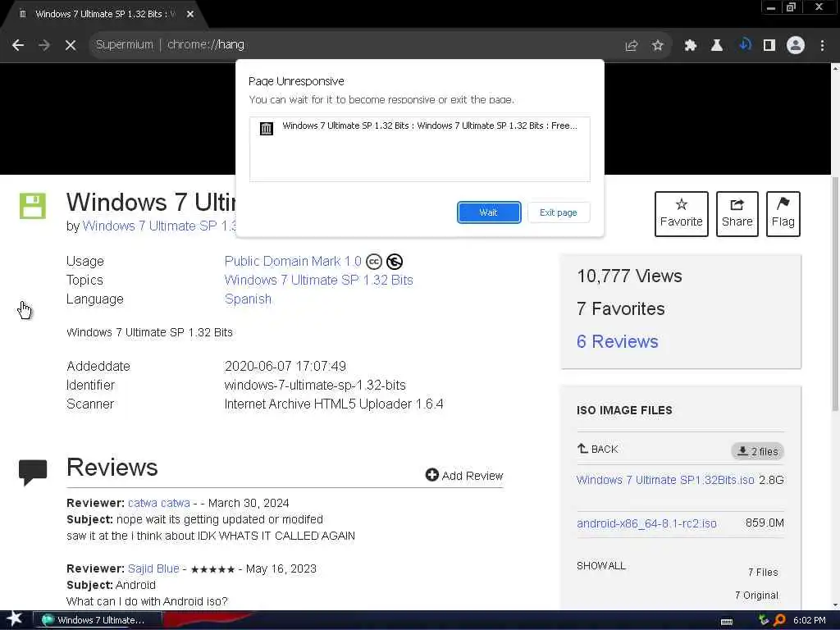
Task: Click the browser Forward arrow
Action: click(x=44, y=45)
